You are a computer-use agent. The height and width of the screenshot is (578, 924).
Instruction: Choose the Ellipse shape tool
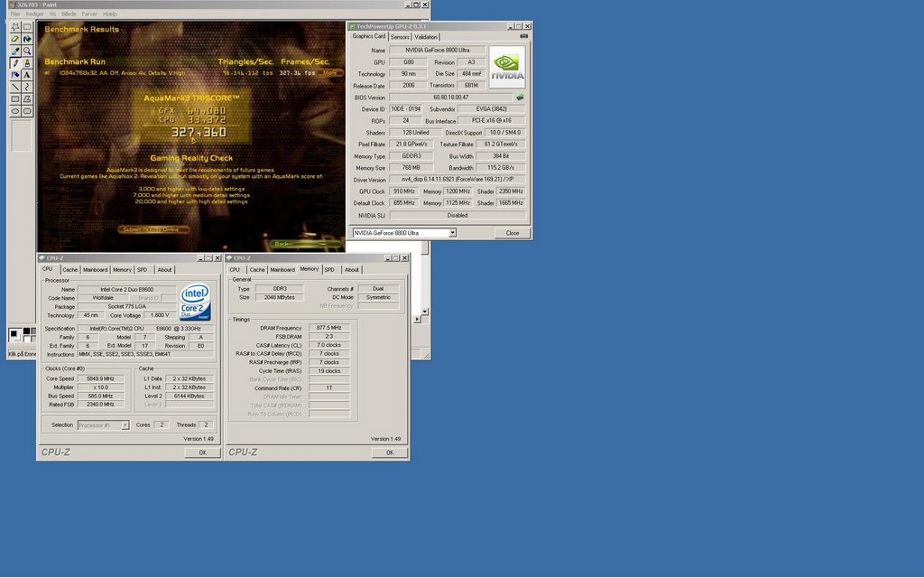(x=15, y=111)
